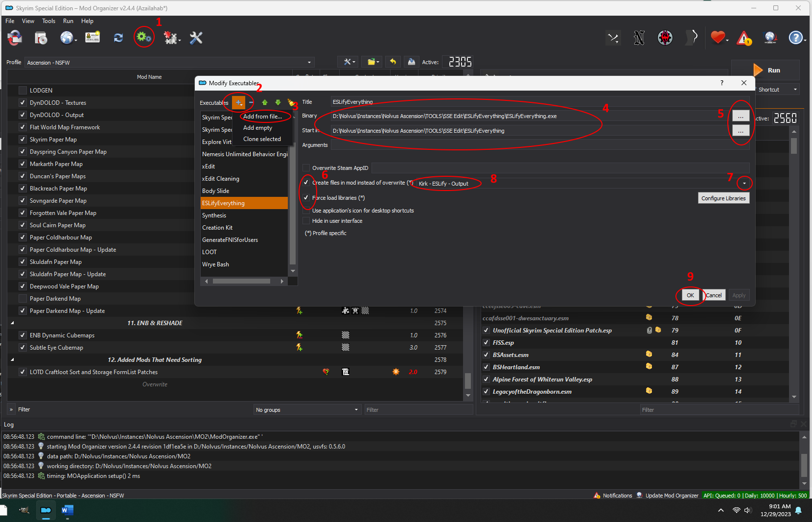
Task: Choose Clone selected in the popup menu
Action: pos(263,139)
